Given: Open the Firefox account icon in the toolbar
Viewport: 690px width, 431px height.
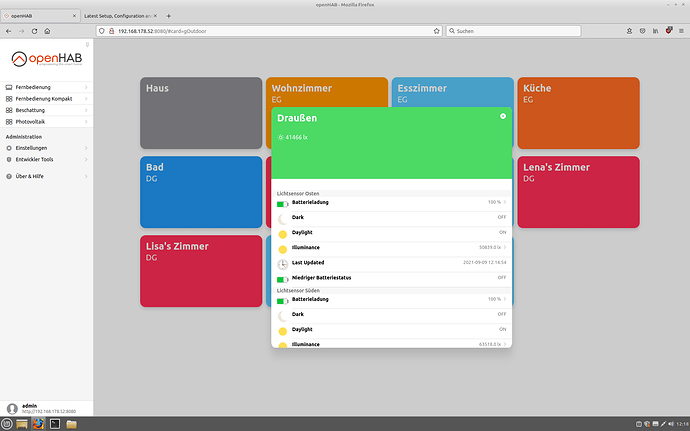Looking at the screenshot, I should [629, 31].
